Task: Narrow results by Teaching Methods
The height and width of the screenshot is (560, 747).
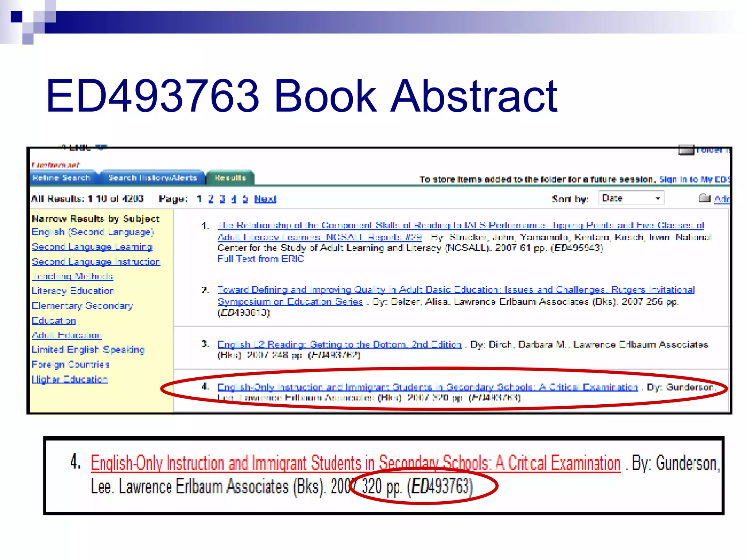Action: pos(73,276)
